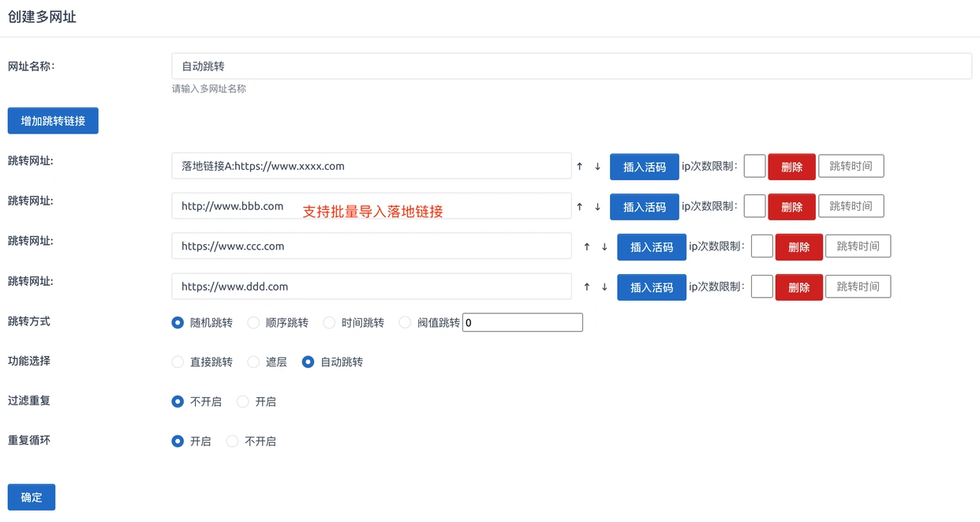Move the www.ccc.com link down
Image resolution: width=980 pixels, height=522 pixels.
click(x=604, y=247)
